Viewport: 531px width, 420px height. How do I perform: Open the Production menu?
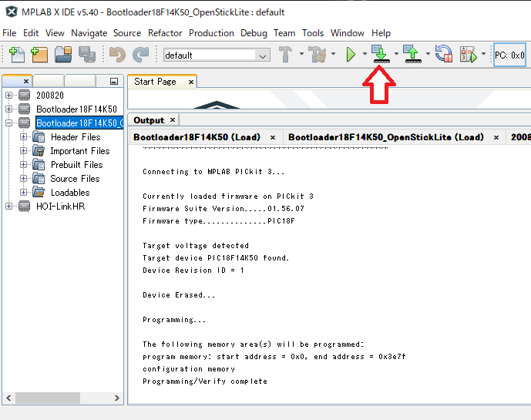tap(211, 33)
